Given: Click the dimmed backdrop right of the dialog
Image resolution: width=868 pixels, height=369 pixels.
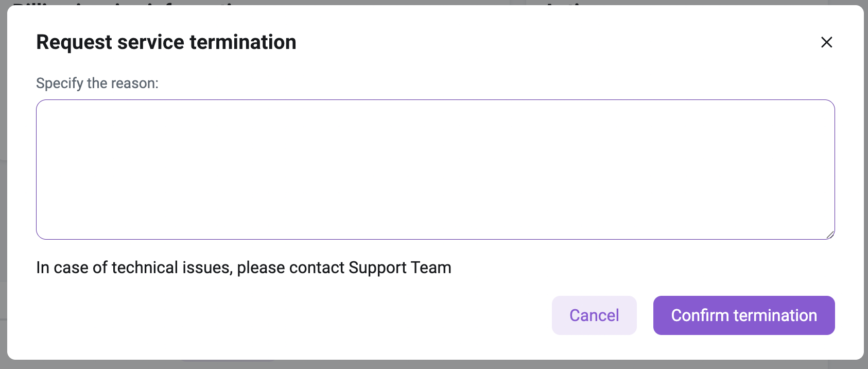Looking at the screenshot, I should [865, 206].
